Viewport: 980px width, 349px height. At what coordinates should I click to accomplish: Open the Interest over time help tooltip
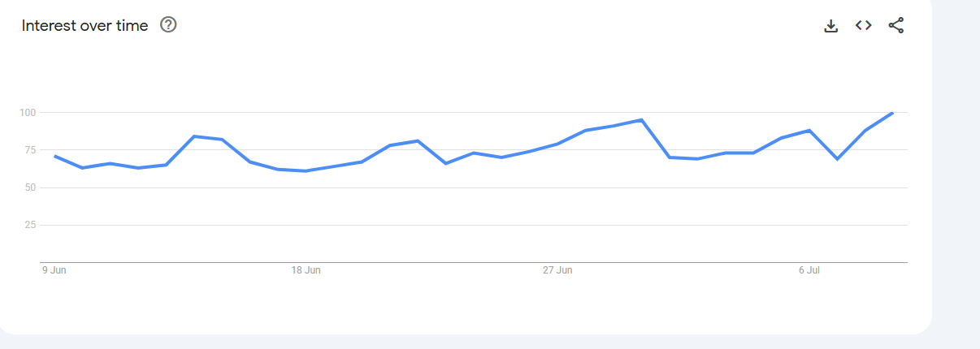pos(168,25)
